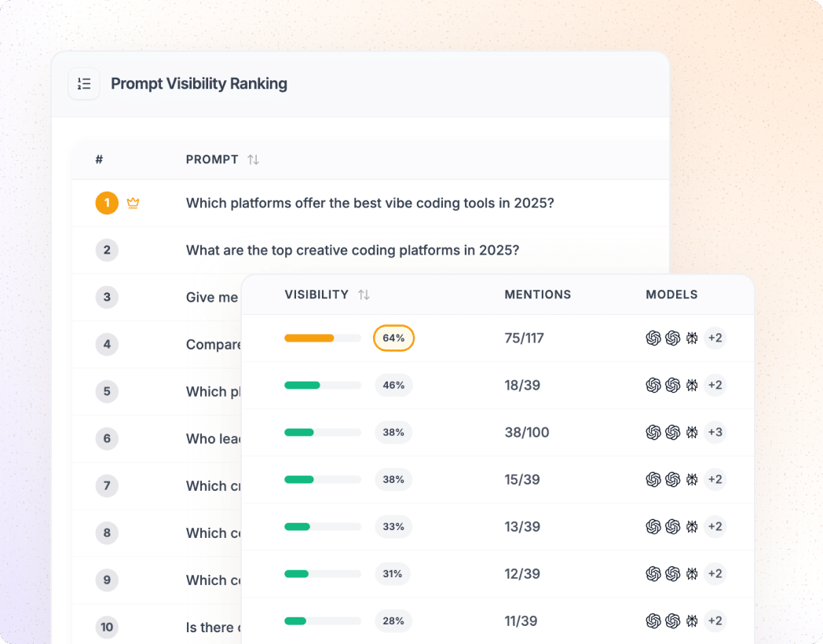Click the third model icon in the 13/39 row
The image size is (823, 644).
coord(692,527)
